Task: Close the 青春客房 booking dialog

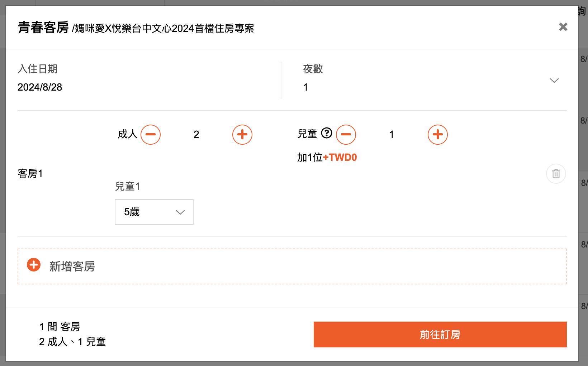Action: (x=563, y=27)
